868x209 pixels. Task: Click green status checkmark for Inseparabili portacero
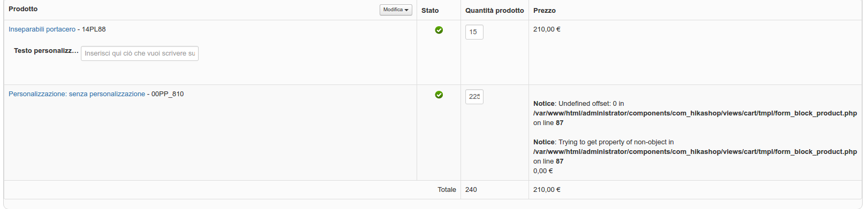click(x=439, y=30)
